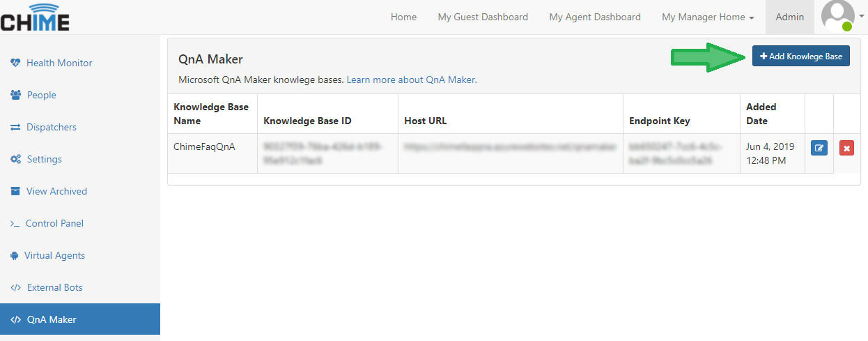Viewport: 868px width, 341px height.
Task: Click the blurred Knowledge Base ID value
Action: 323,153
